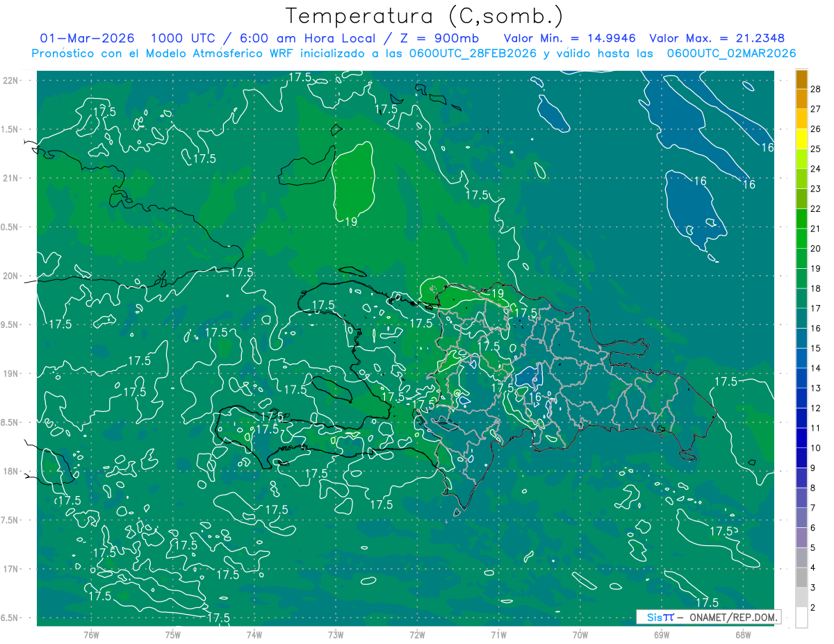
Task: Click legend value '21'
Action: click(x=816, y=229)
